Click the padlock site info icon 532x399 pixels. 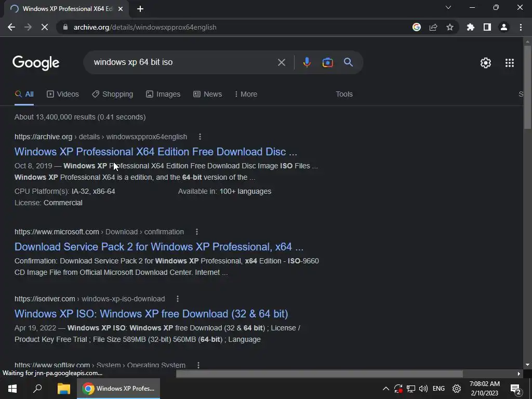tap(65, 27)
